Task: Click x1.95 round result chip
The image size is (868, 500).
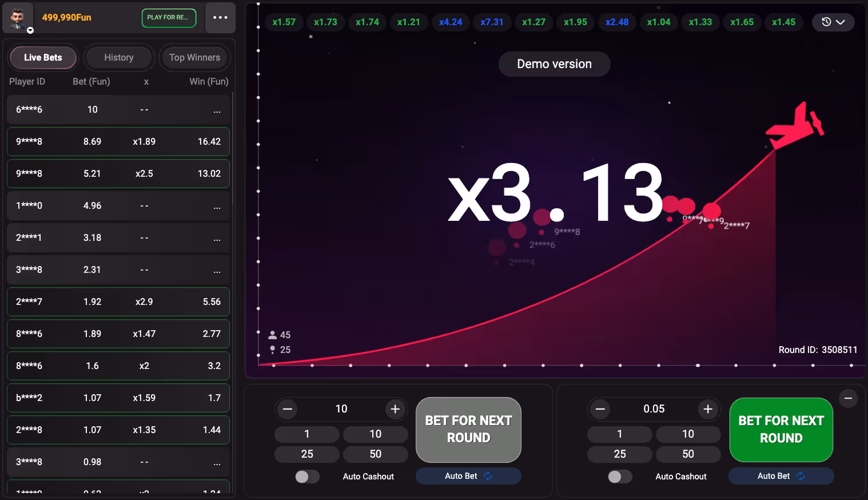Action: pos(576,22)
